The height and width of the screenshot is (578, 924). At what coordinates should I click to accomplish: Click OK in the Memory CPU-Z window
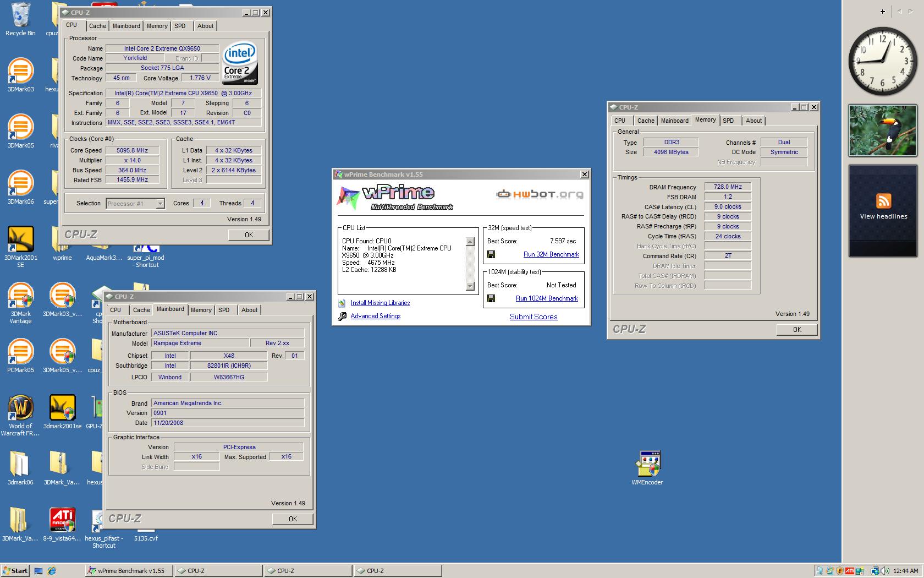coord(797,330)
